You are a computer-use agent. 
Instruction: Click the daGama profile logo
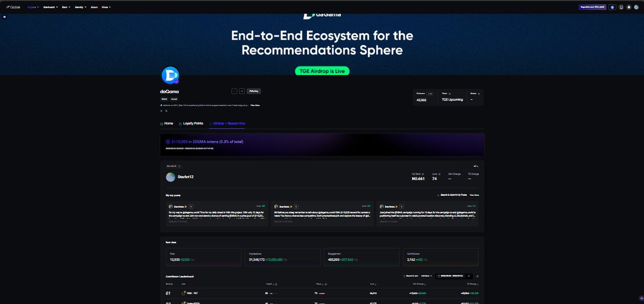point(170,76)
